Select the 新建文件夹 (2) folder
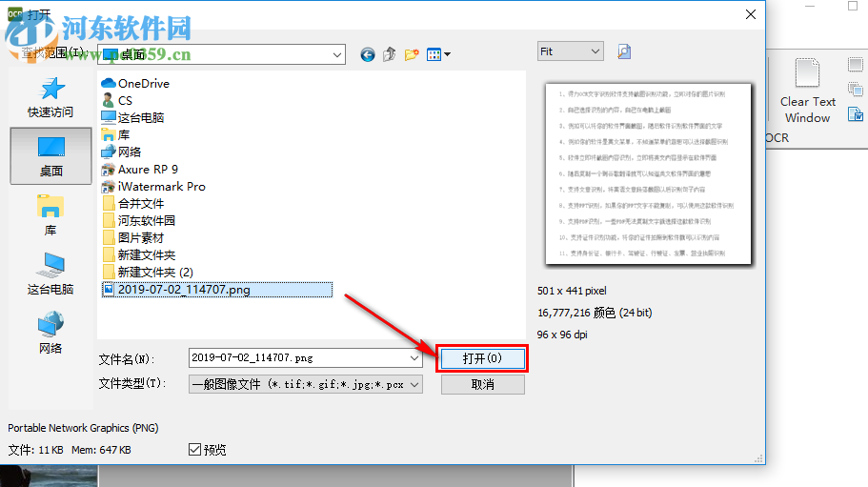 148,273
